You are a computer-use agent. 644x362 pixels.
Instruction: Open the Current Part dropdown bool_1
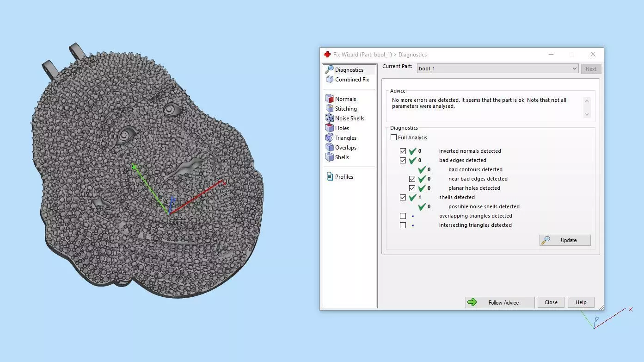[x=497, y=69]
